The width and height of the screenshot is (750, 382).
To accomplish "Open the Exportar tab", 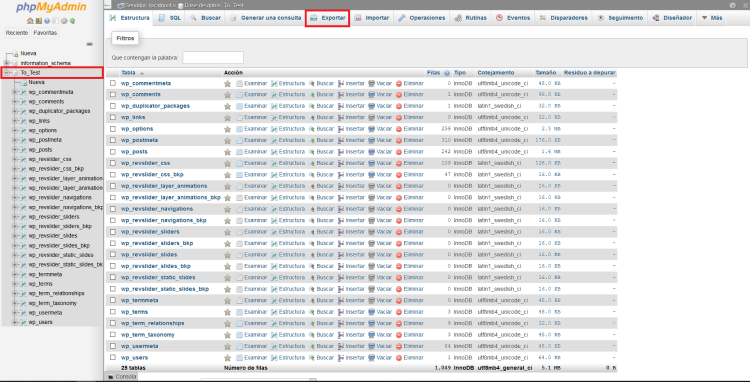I will (x=328, y=18).
